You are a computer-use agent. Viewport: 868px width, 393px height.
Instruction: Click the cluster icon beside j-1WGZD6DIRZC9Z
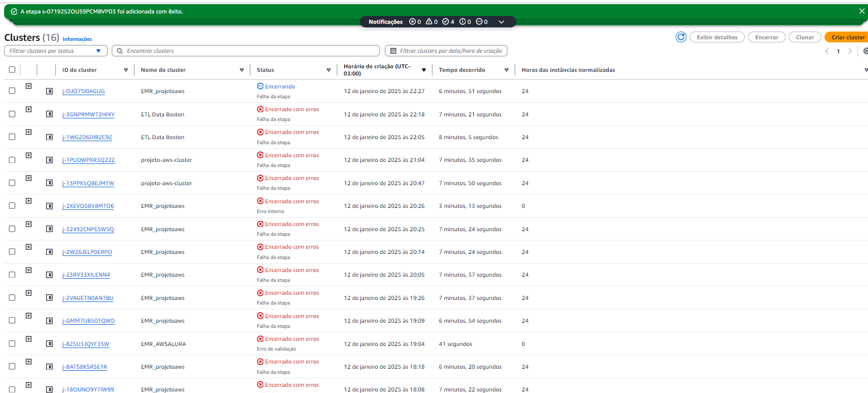(x=49, y=137)
